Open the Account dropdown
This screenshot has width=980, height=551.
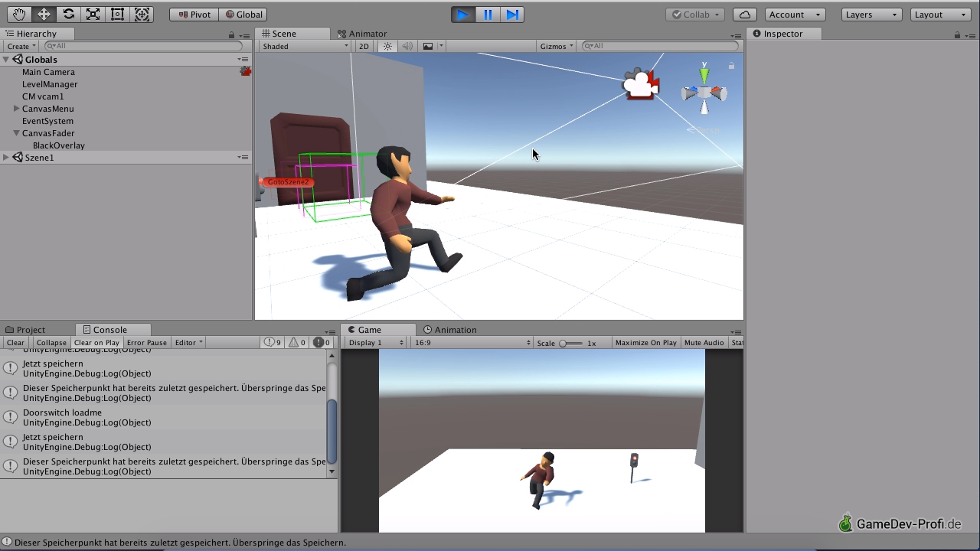click(794, 15)
